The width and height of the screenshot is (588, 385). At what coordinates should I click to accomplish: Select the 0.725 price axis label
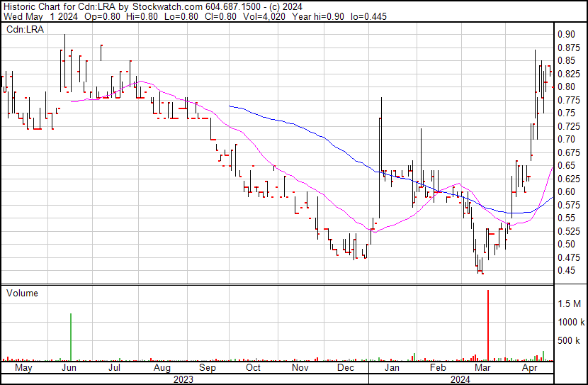click(569, 126)
